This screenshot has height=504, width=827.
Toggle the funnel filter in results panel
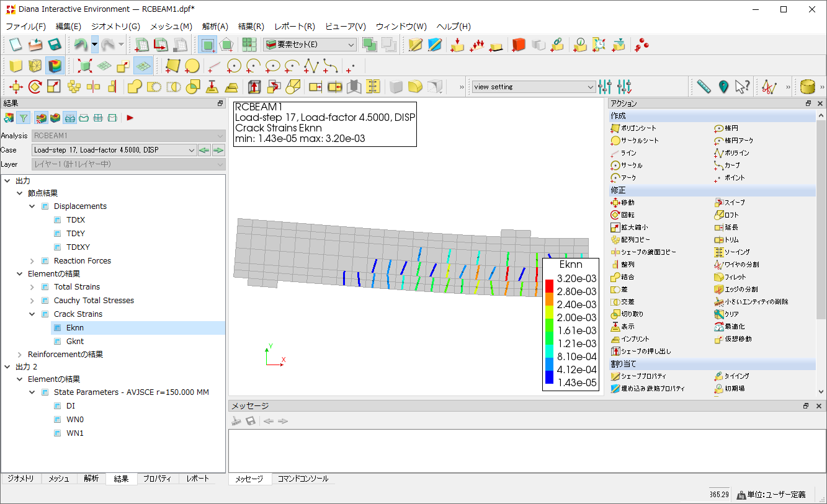coord(24,118)
